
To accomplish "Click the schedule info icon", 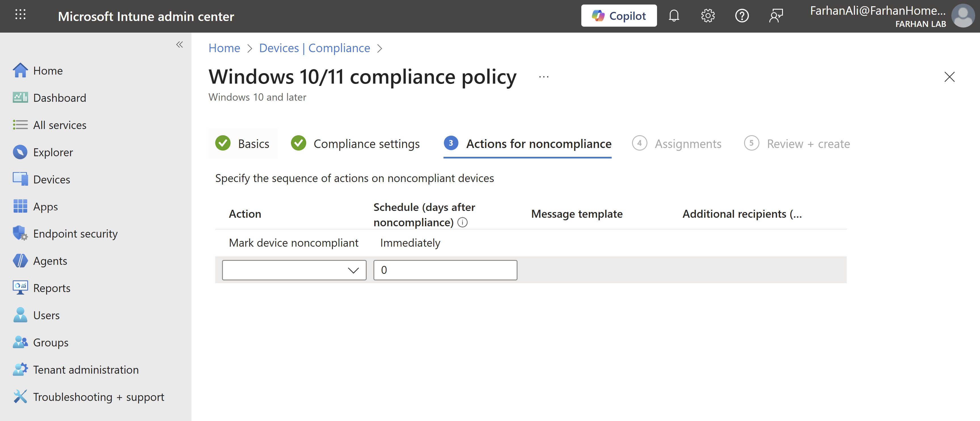I will click(462, 223).
